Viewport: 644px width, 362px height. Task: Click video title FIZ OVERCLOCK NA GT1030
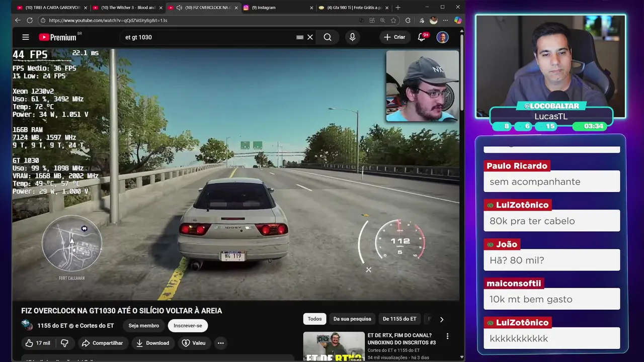pos(121,311)
